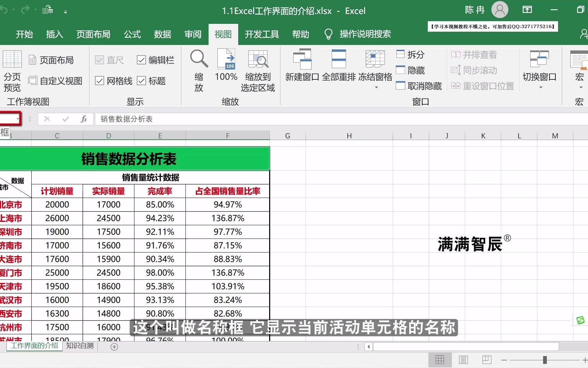
Task: Reset zoom to 100%
Action: [x=226, y=65]
